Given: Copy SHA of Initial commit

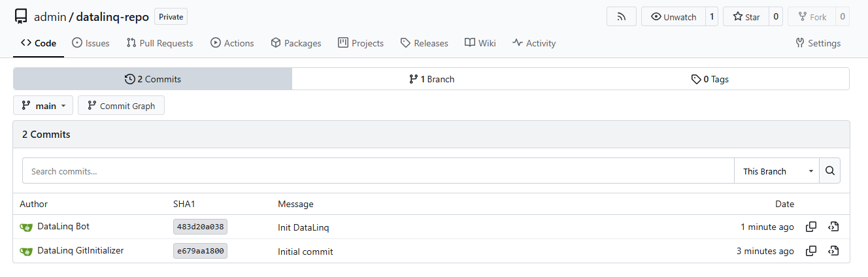Looking at the screenshot, I should click(811, 251).
